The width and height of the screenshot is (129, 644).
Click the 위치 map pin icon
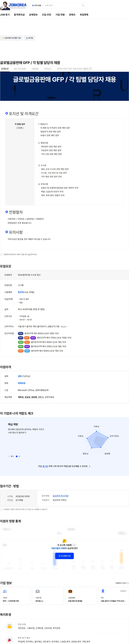tap(103, 591)
